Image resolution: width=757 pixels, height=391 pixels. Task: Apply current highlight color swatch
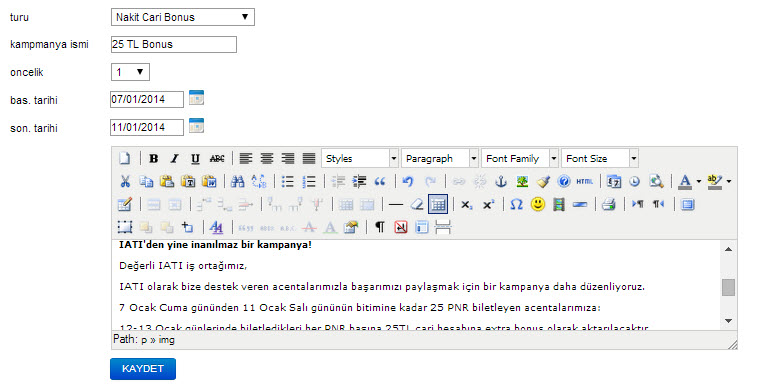coord(714,182)
